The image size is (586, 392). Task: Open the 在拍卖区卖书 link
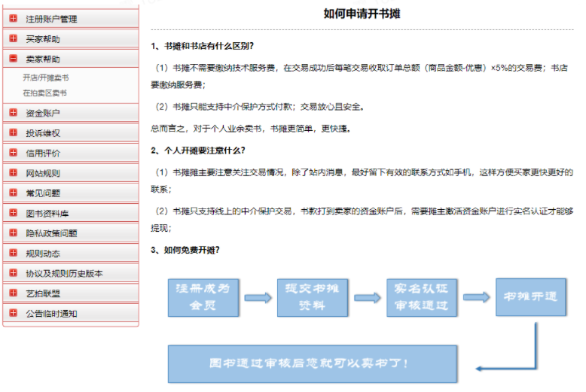pyautogui.click(x=45, y=93)
